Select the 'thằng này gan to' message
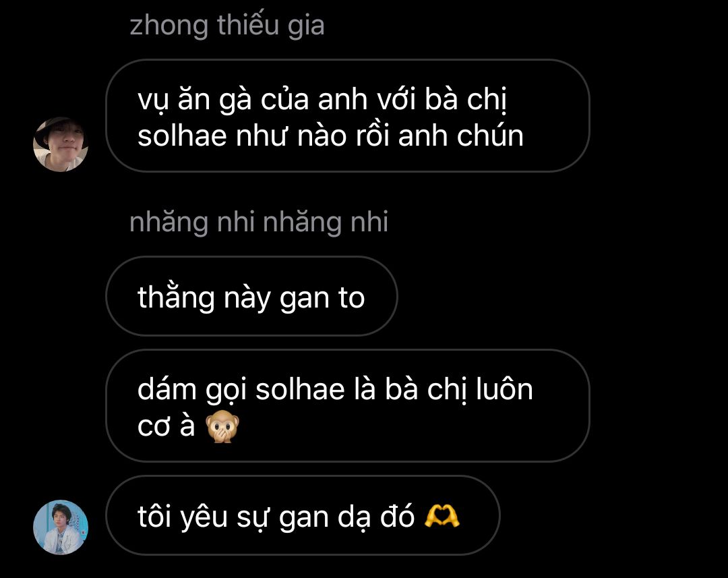The height and width of the screenshot is (578, 728). tap(251, 296)
